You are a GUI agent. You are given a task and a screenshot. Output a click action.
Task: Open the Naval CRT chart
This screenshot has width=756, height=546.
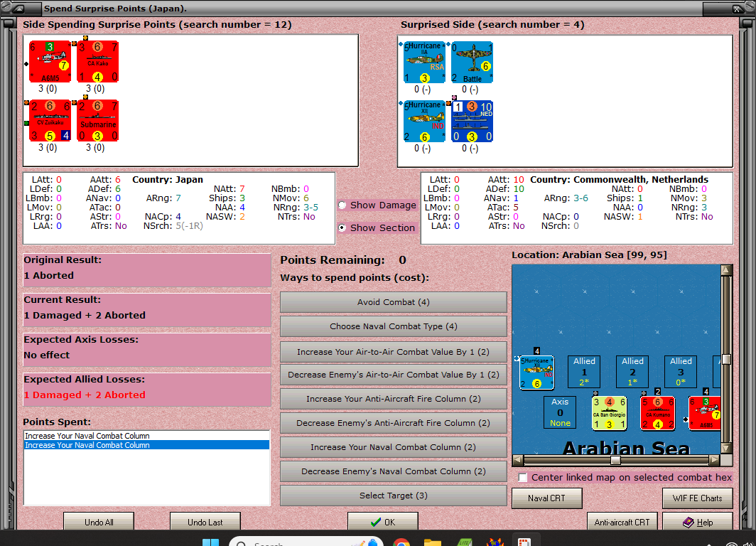pos(547,498)
